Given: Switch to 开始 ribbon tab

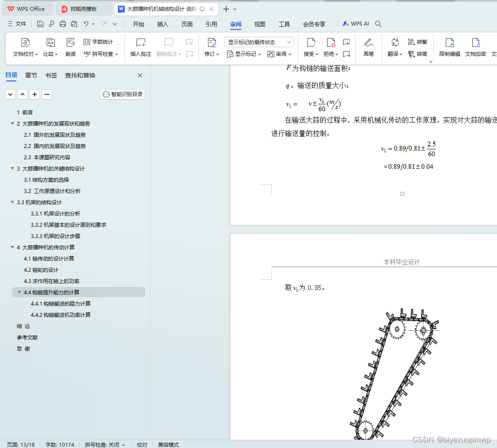Looking at the screenshot, I should tap(139, 24).
